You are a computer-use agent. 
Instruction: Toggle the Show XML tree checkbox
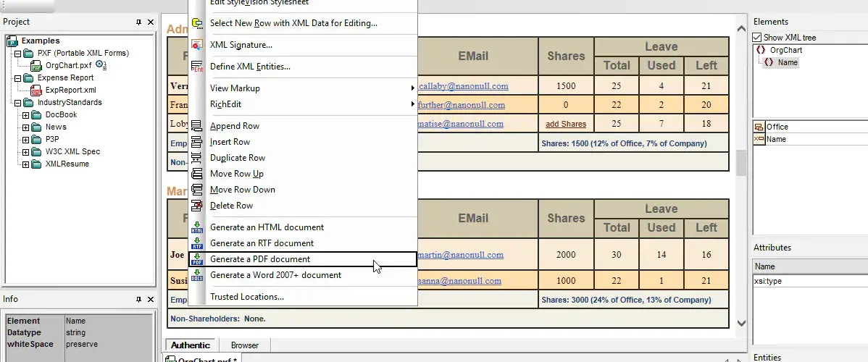click(x=756, y=38)
